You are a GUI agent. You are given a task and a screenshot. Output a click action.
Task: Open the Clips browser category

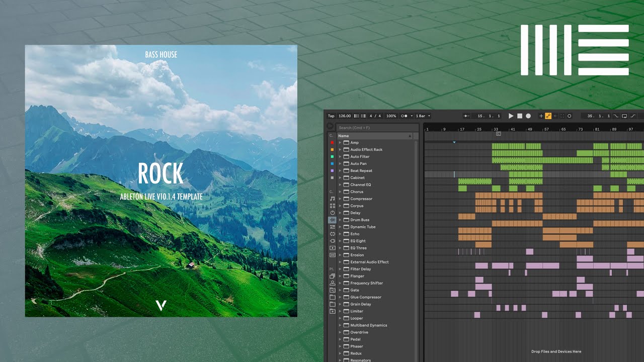coord(332,248)
